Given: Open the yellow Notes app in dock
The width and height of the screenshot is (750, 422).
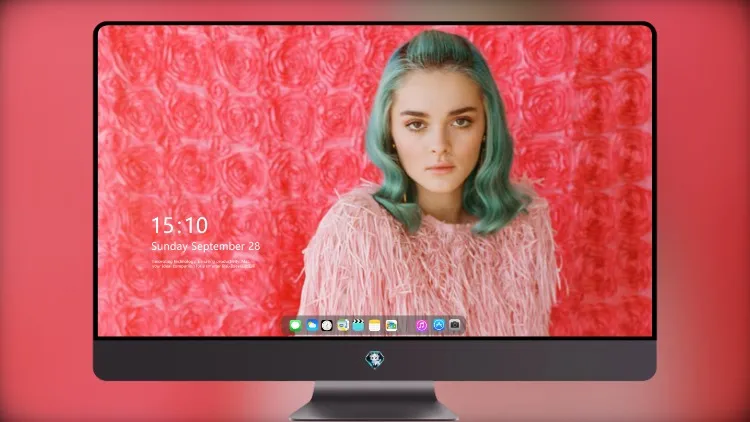Looking at the screenshot, I should pyautogui.click(x=375, y=326).
